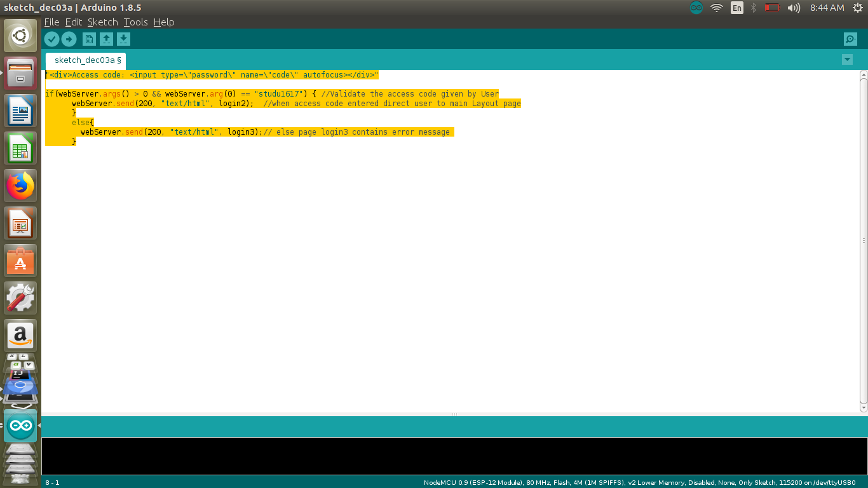Click the line sending "login3" page
The image size is (868, 488).
pos(267,132)
